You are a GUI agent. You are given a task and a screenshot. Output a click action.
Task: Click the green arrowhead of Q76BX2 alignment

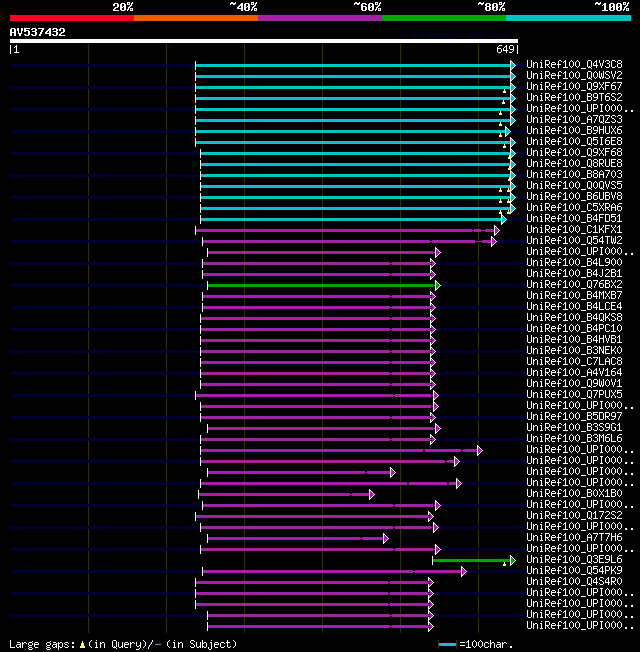(x=437, y=286)
